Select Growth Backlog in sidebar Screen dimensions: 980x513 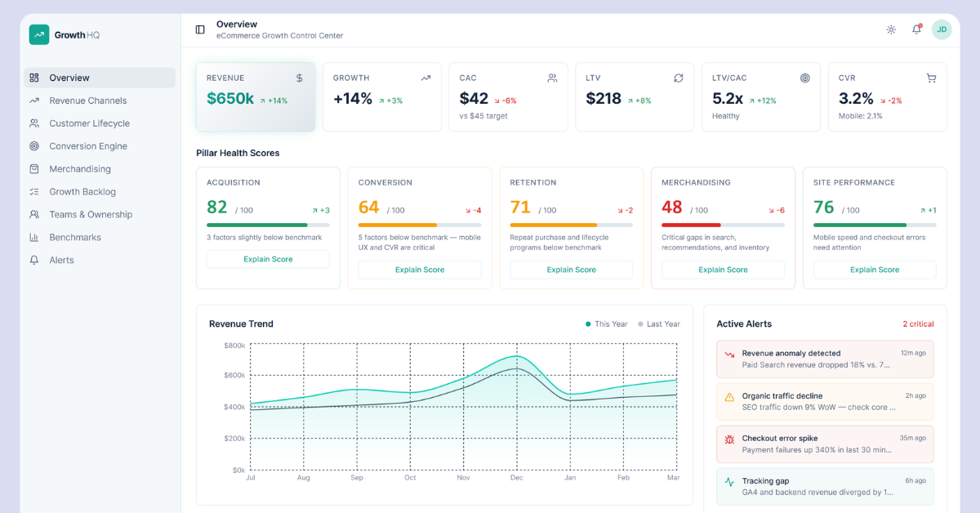pos(100,192)
